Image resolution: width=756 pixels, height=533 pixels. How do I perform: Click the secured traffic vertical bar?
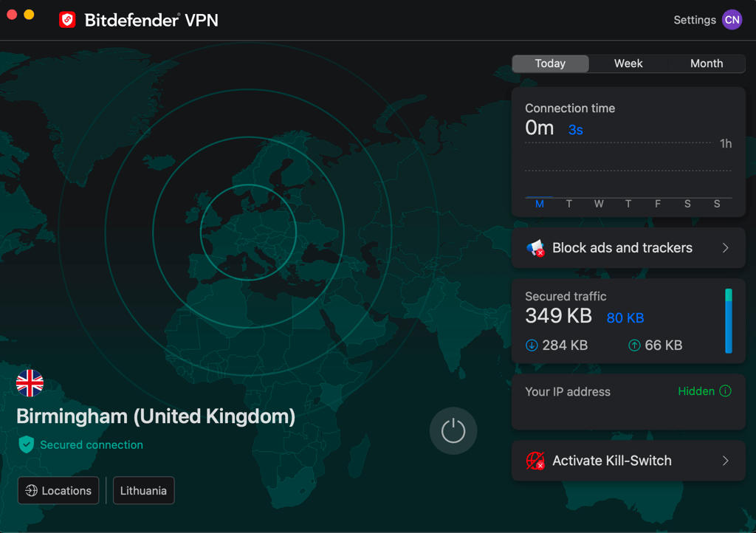729,321
